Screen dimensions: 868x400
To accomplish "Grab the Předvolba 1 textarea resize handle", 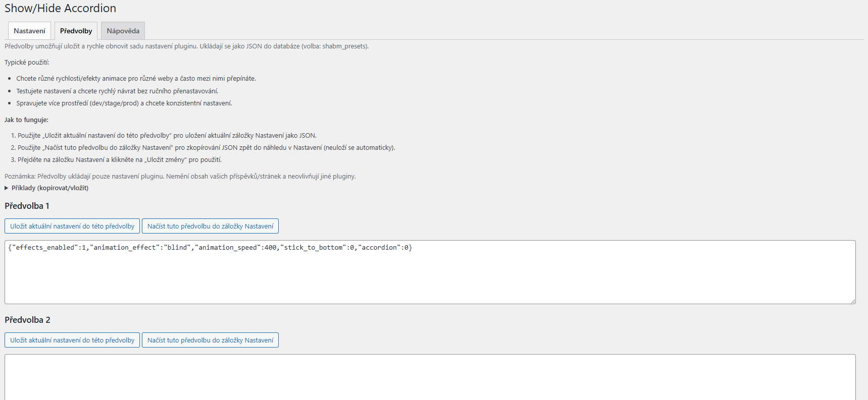I will pos(852,301).
